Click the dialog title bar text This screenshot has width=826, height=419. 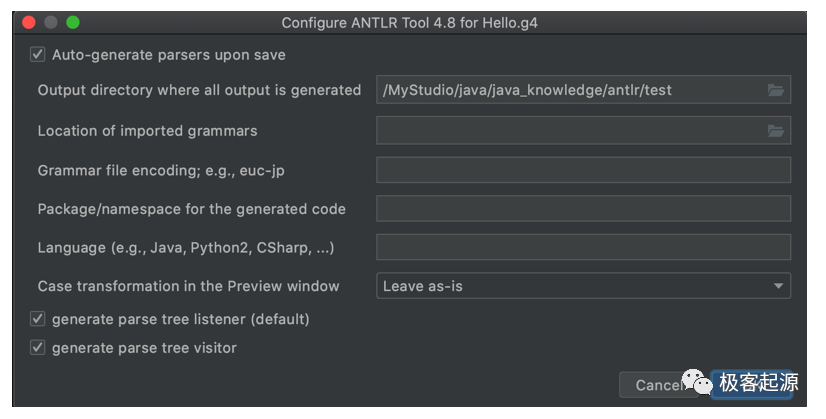411,22
